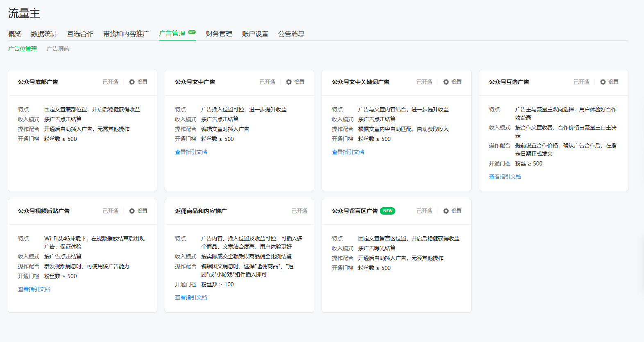Go to 带货和内容推广 tab
The height and width of the screenshot is (342, 644).
tap(126, 34)
